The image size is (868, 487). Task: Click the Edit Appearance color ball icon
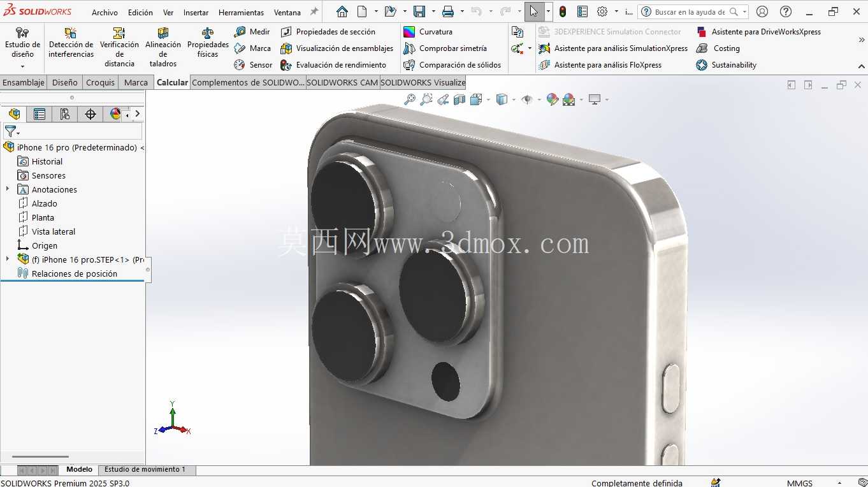click(553, 99)
